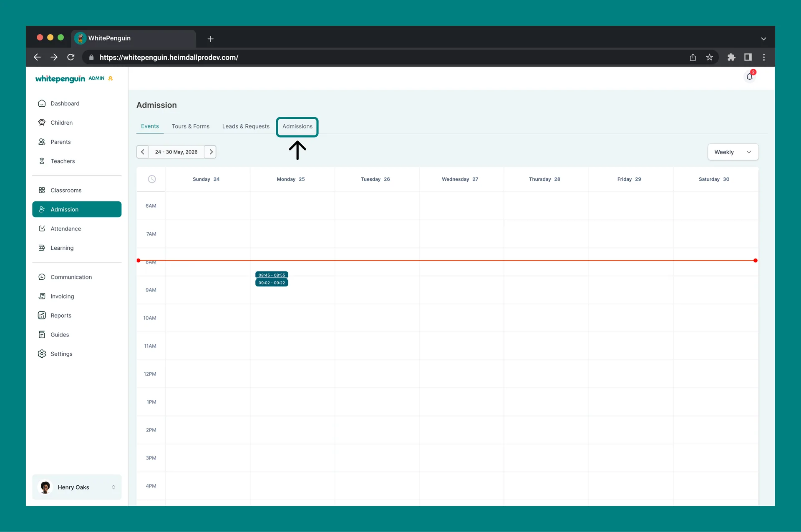The image size is (801, 532).
Task: Switch to the Tours & Forms tab
Action: pyautogui.click(x=191, y=126)
